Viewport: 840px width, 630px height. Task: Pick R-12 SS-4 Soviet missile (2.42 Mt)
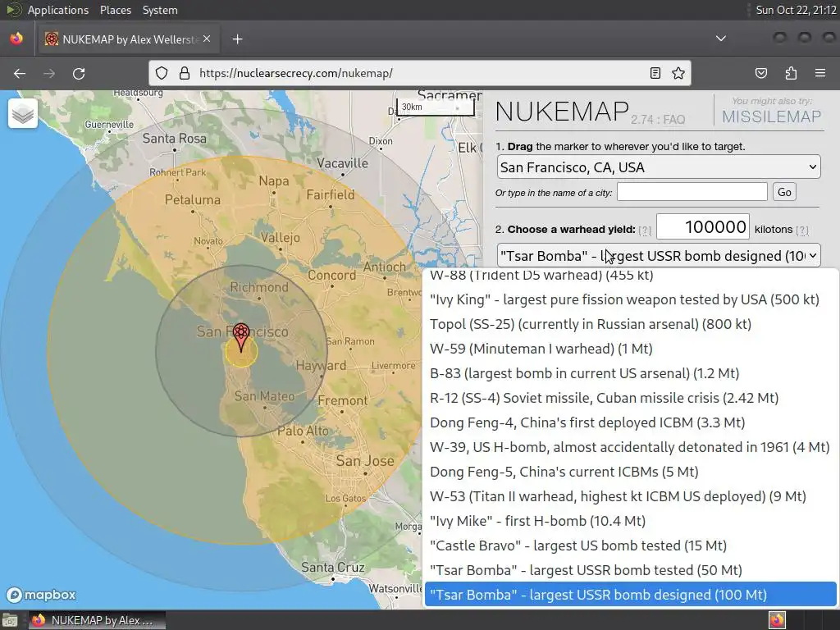pyautogui.click(x=631, y=398)
